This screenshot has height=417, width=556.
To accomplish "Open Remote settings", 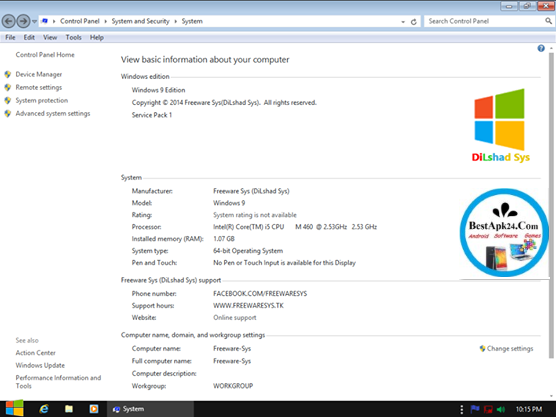I will 39,87.
